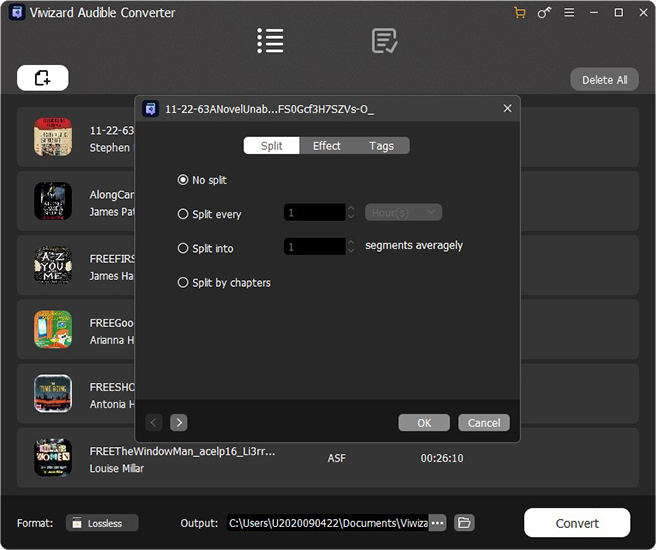Image resolution: width=656 pixels, height=550 pixels.
Task: Click the add files button
Action: (x=43, y=78)
